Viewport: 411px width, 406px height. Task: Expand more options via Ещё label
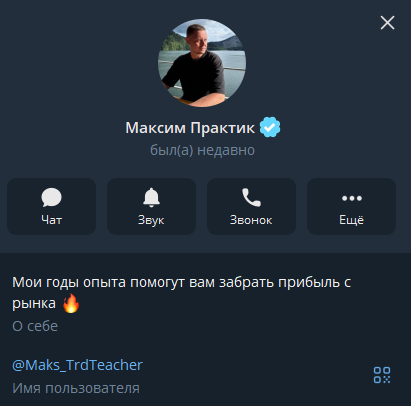pos(351,220)
